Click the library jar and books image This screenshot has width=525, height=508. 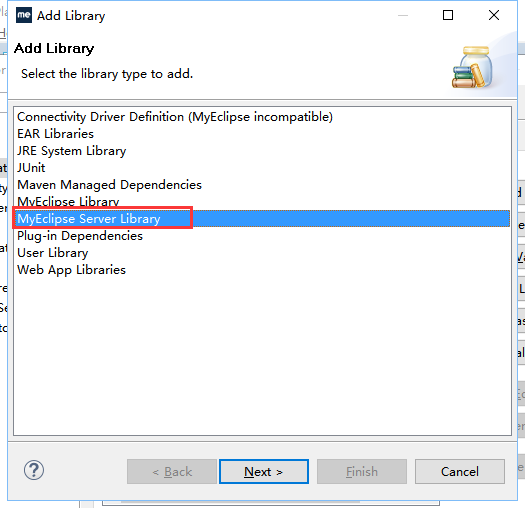[x=472, y=68]
